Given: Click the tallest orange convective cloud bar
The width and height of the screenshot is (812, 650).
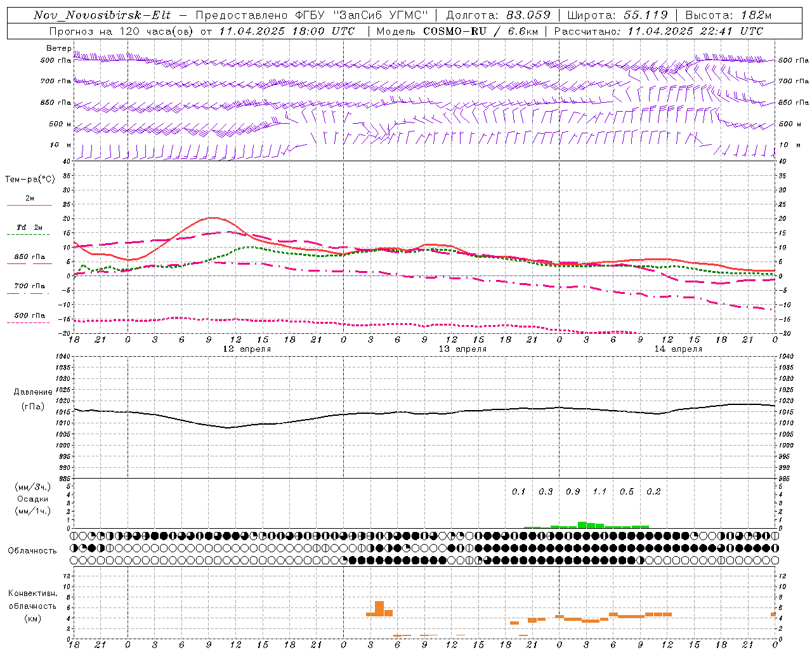Looking at the screenshot, I should [379, 609].
